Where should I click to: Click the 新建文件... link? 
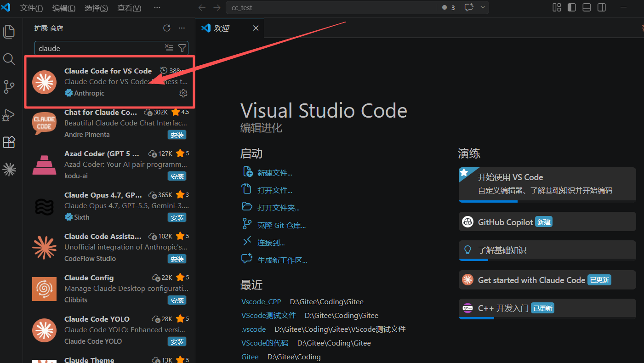coord(275,173)
